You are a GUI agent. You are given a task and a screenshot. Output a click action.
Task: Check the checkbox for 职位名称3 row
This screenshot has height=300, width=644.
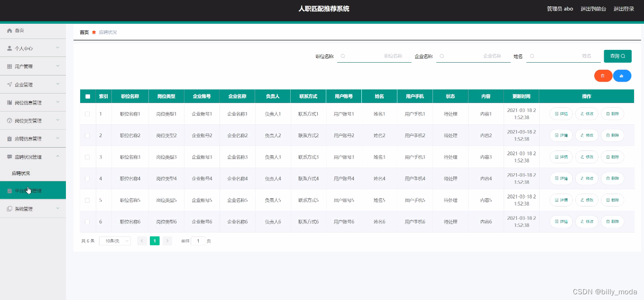pos(88,157)
